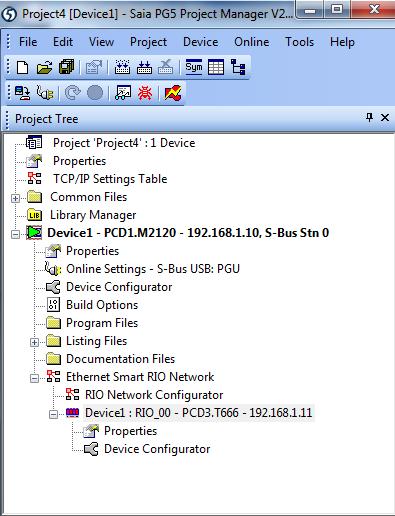
Task: Collapse the Ethernet Smart RIO Network node
Action: point(34,378)
